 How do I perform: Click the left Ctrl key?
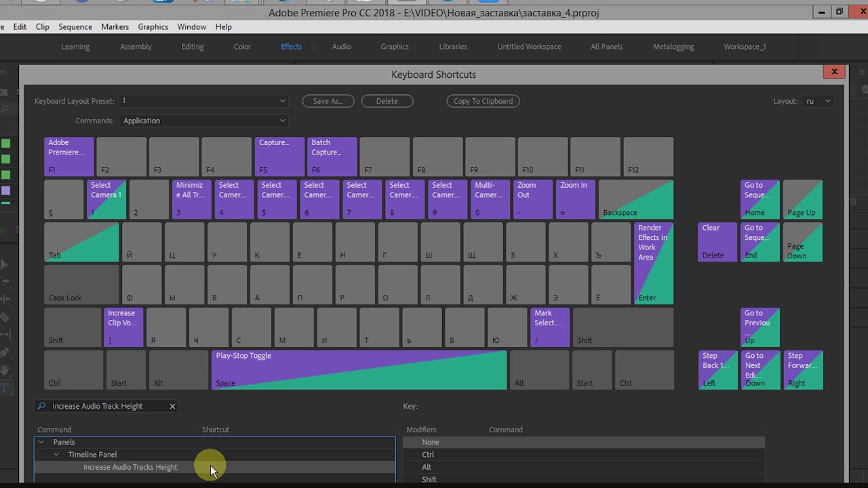pos(74,370)
